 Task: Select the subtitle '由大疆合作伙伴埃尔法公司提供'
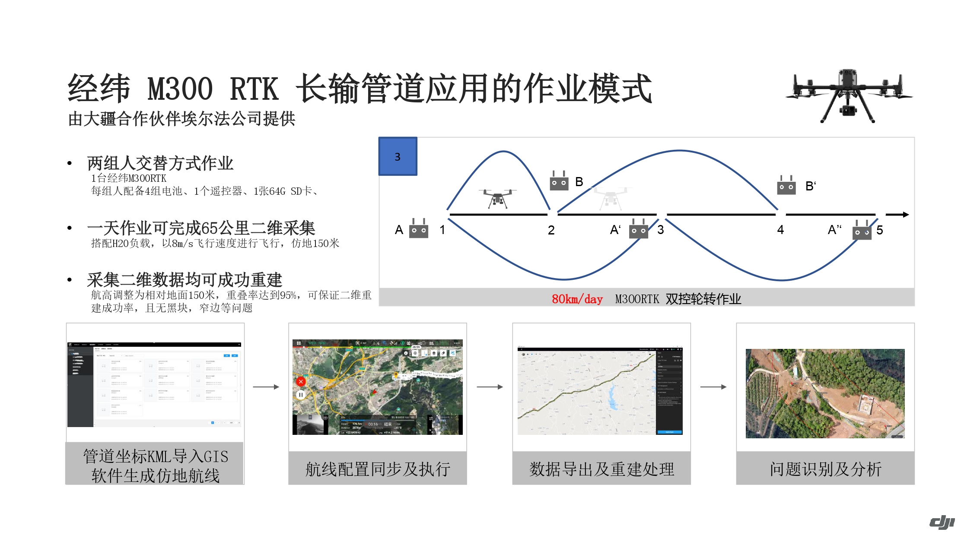181,119
